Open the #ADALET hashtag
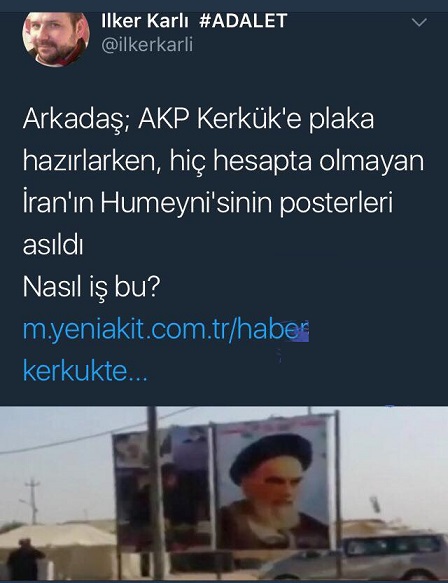This screenshot has width=448, height=583. 243,20
